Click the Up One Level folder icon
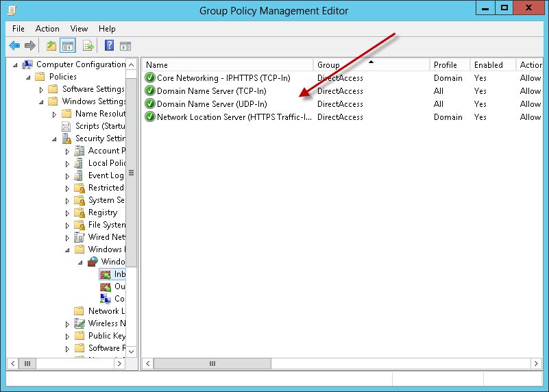The image size is (549, 392). tap(51, 46)
